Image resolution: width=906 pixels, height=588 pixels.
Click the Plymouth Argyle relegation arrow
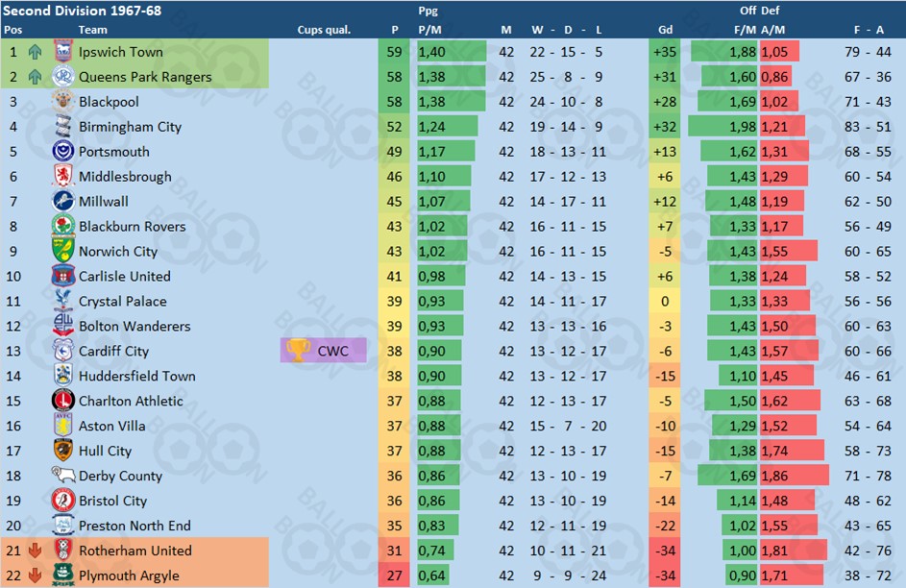pos(35,576)
